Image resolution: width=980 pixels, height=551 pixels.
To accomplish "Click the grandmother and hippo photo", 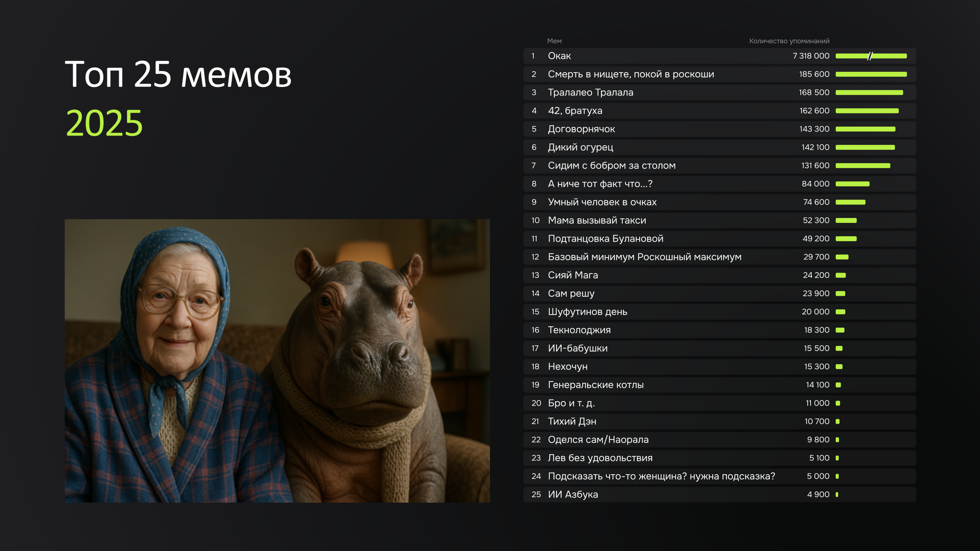I will 277,361.
